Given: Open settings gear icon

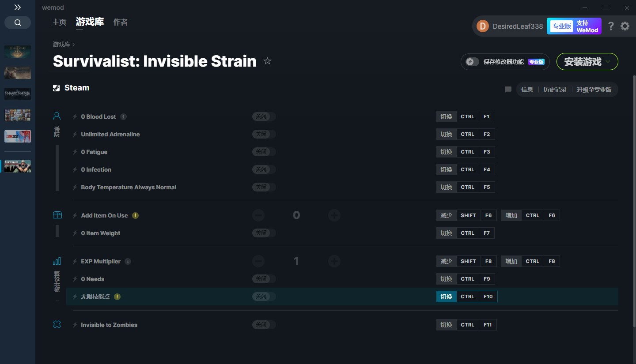Looking at the screenshot, I should (625, 26).
